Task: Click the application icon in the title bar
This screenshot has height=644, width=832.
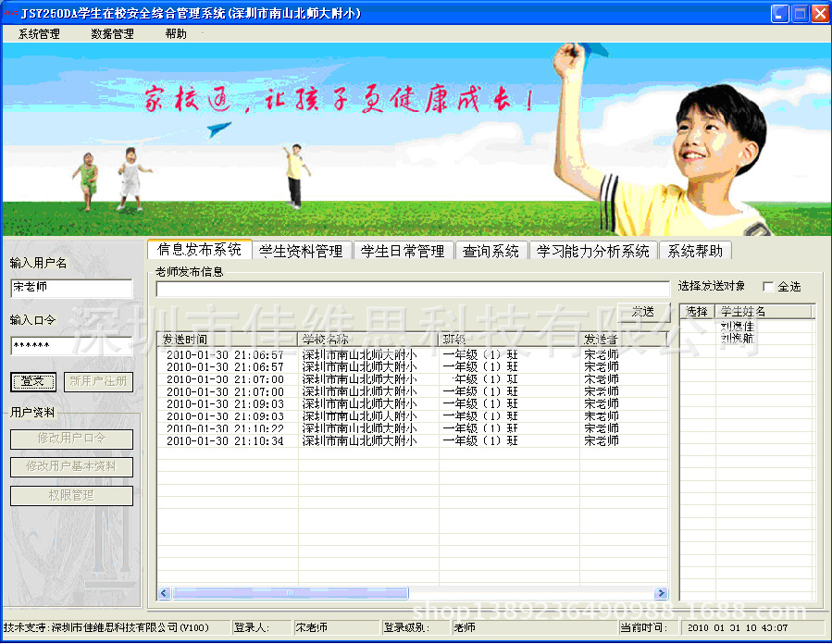Action: coord(10,13)
